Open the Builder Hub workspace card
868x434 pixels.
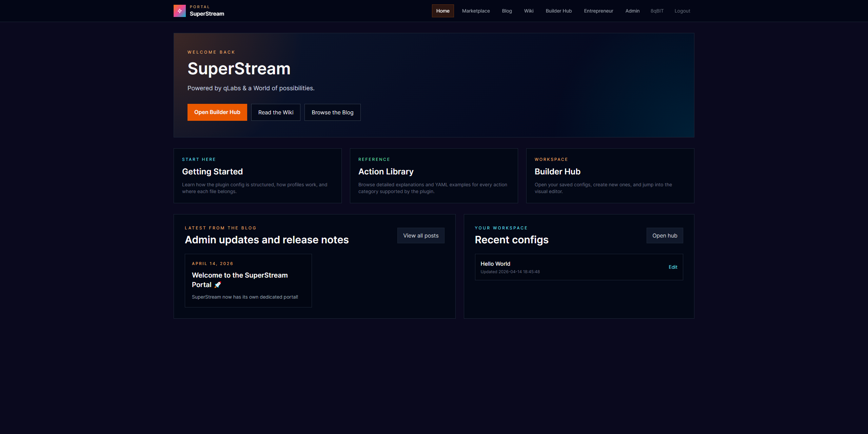pos(610,176)
